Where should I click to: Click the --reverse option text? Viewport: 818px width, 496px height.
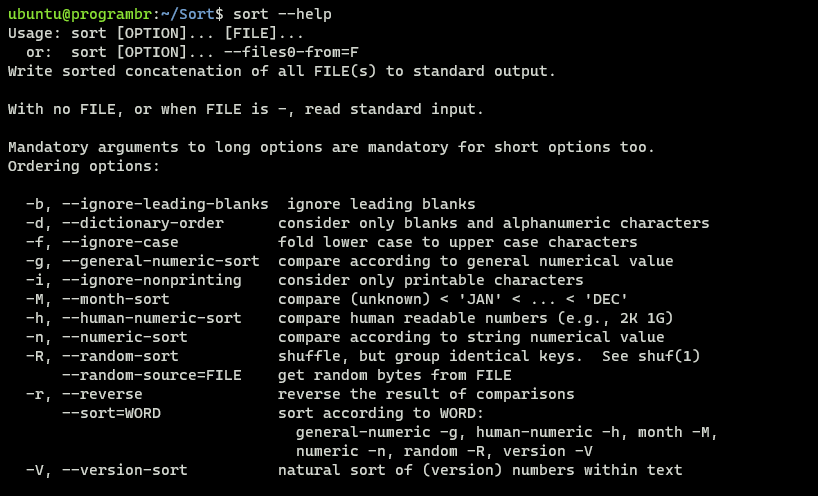102,394
